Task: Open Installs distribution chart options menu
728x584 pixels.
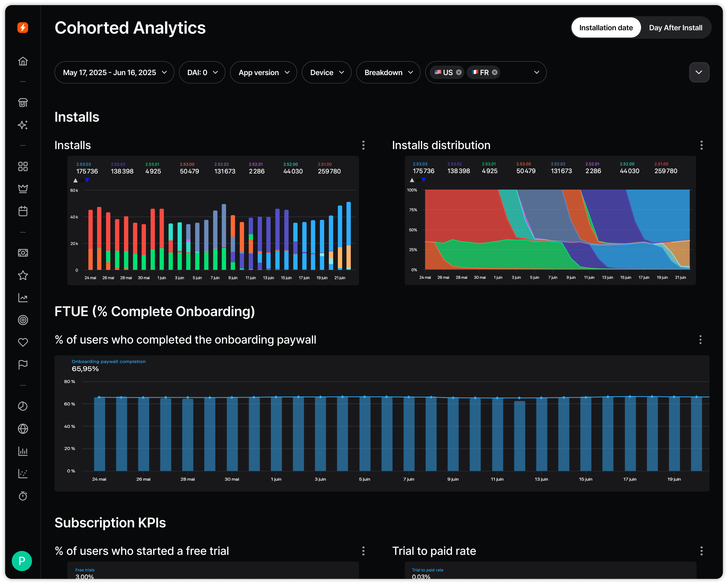Action: 701,145
